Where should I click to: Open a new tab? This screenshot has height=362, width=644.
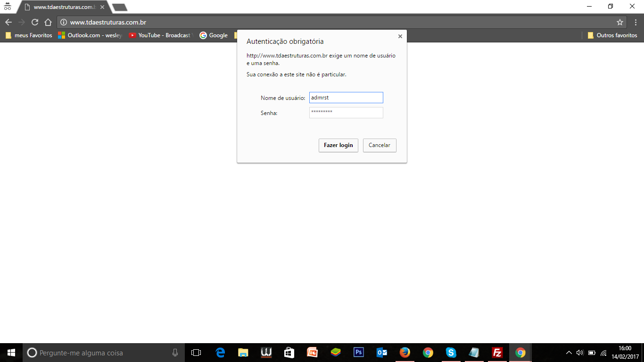(120, 8)
